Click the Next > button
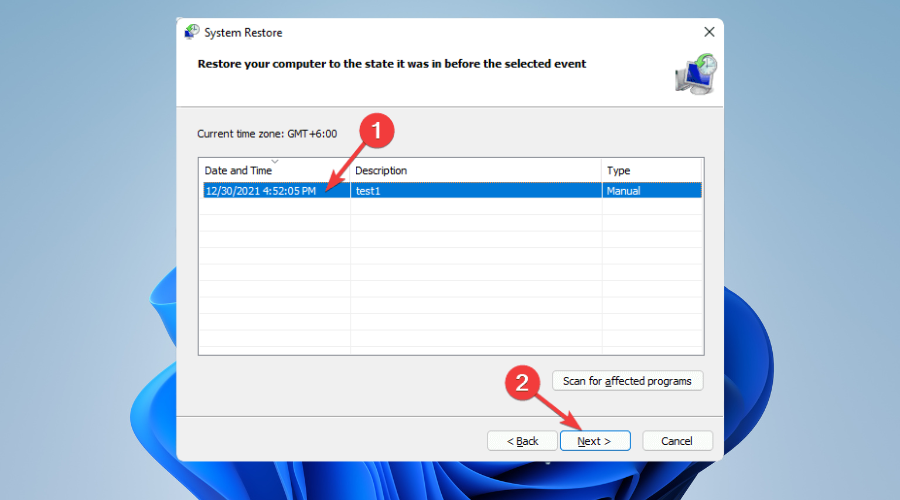The height and width of the screenshot is (500, 900). [x=595, y=441]
